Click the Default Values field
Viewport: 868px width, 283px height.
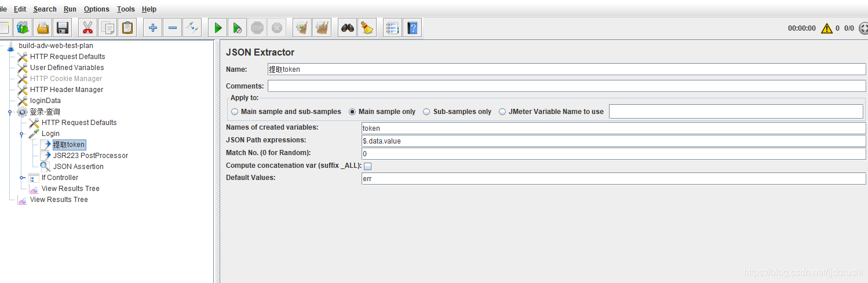pyautogui.click(x=614, y=179)
